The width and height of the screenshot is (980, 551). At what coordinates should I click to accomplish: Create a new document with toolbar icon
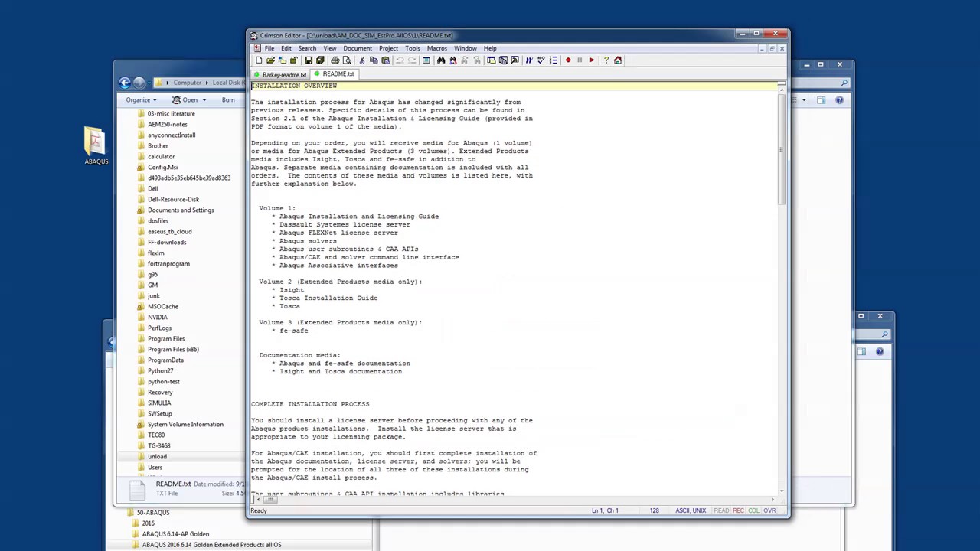pos(259,60)
